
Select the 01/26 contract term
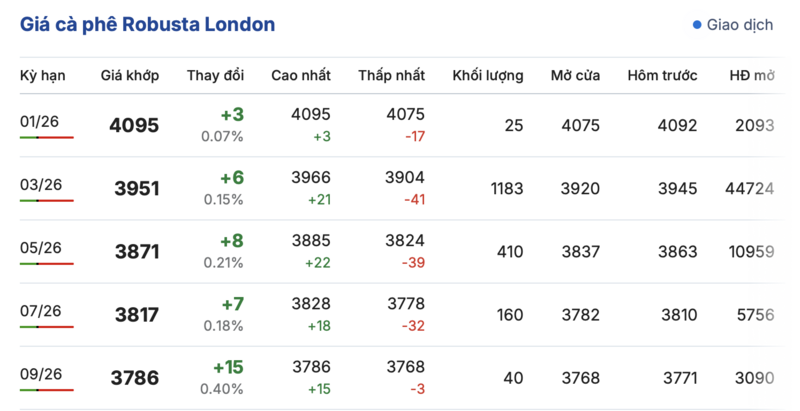point(40,122)
